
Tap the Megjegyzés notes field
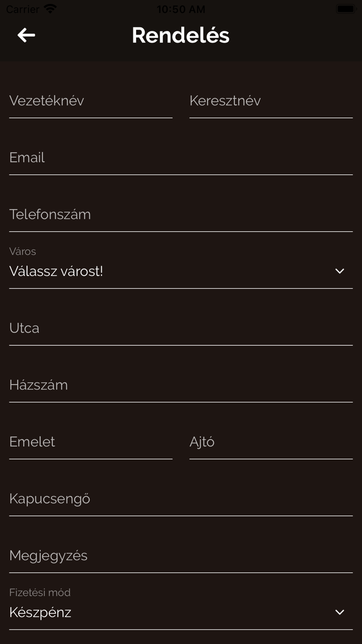pyautogui.click(x=180, y=556)
